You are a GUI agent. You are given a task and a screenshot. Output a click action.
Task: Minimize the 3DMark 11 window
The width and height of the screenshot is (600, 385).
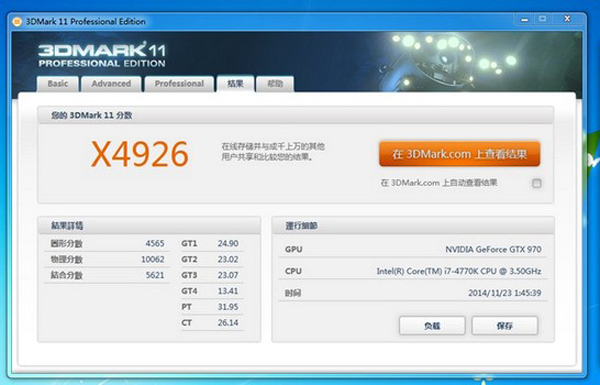525,19
